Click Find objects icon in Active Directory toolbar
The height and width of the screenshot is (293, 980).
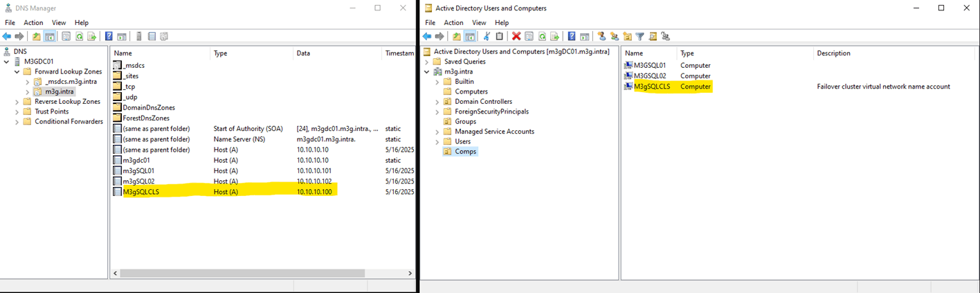[x=653, y=36]
